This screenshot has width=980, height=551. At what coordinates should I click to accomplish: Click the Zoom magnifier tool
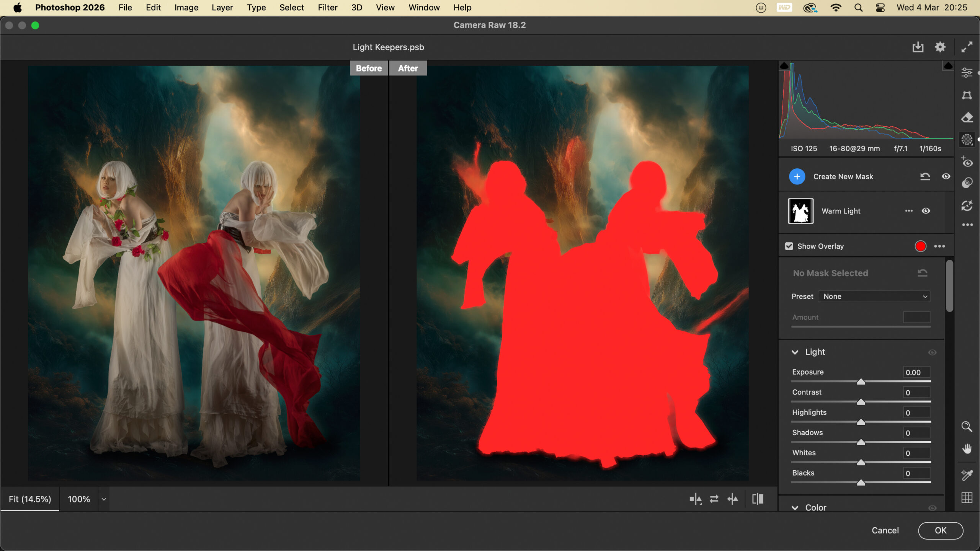pos(967,426)
